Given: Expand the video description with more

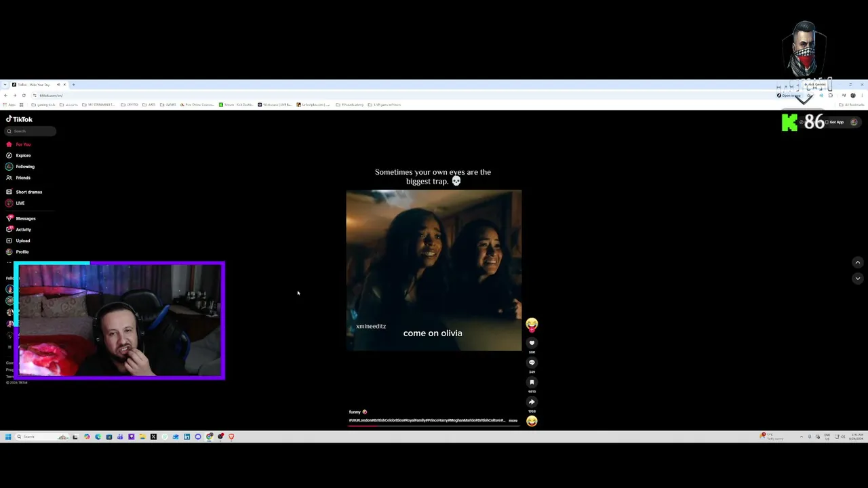Looking at the screenshot, I should click(513, 420).
